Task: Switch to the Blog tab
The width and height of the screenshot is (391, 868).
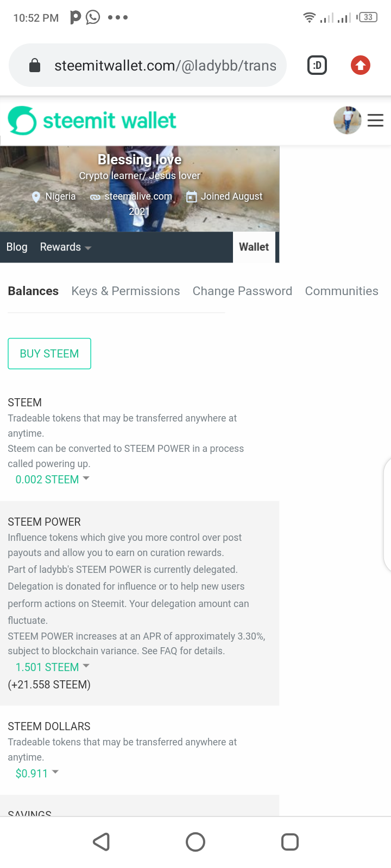Action: [17, 247]
